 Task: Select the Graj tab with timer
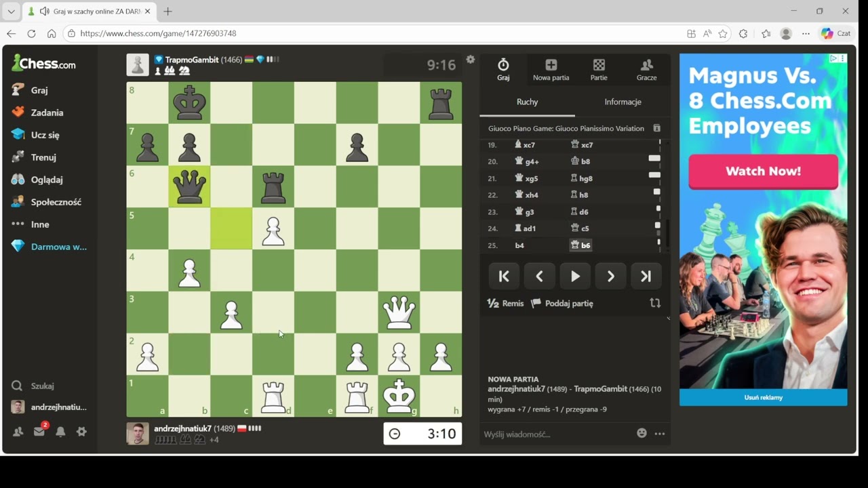[x=503, y=70]
